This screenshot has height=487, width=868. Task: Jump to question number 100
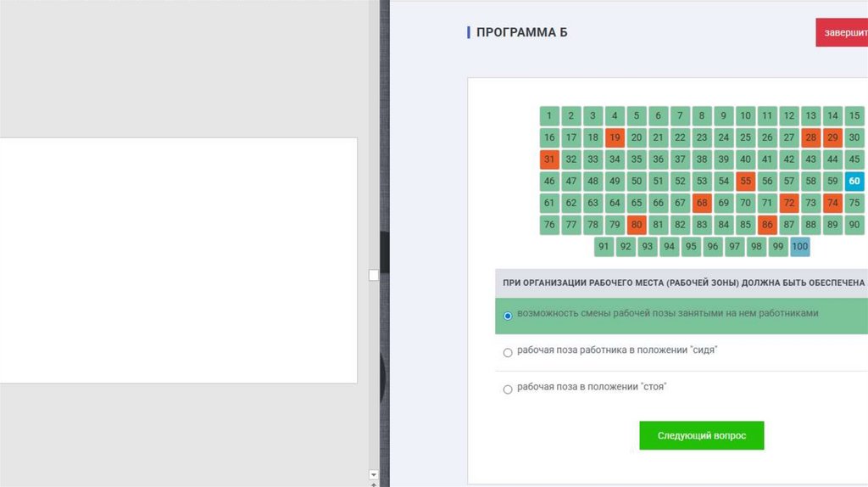pos(800,247)
